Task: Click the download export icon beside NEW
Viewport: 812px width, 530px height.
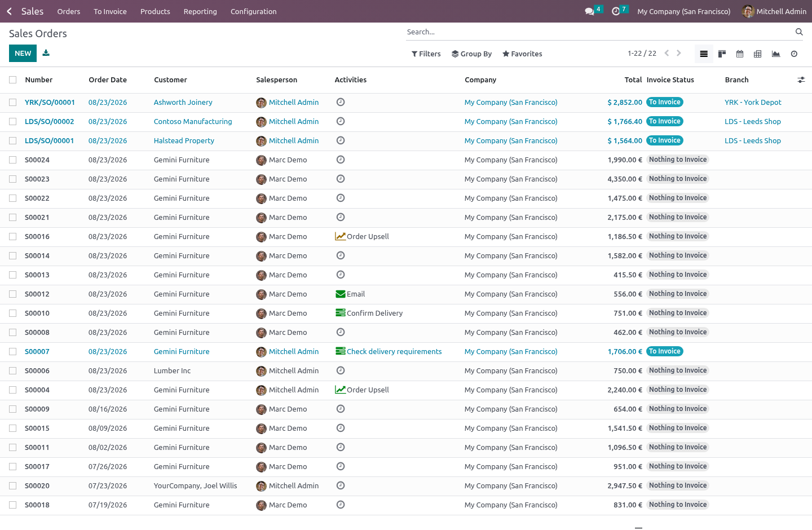Action: pos(46,53)
